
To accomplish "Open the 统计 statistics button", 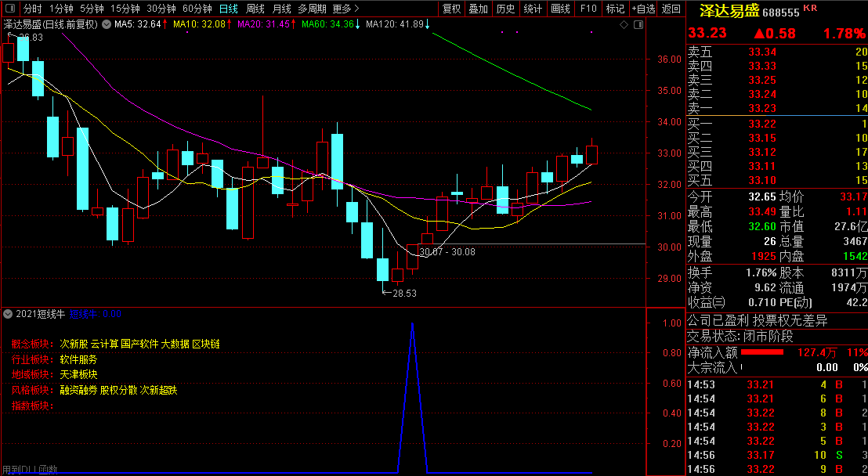I will tap(533, 9).
